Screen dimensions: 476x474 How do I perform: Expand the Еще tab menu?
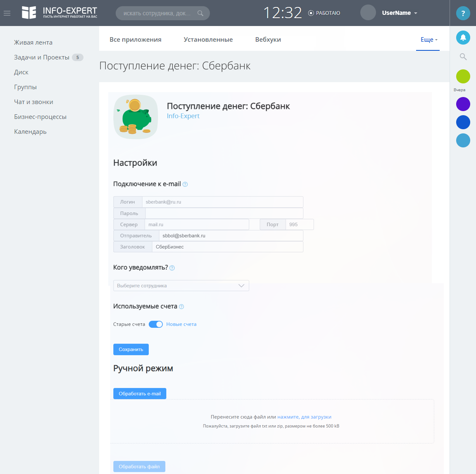click(428, 40)
